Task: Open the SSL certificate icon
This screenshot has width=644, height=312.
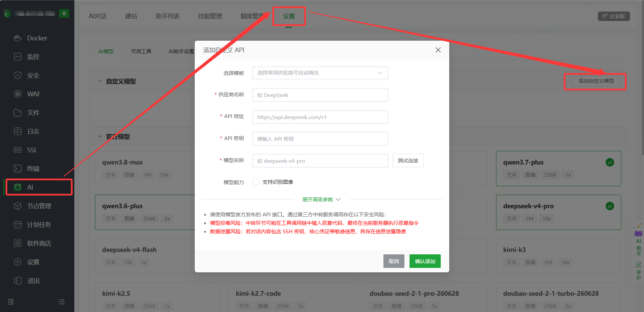Action: tap(18, 150)
